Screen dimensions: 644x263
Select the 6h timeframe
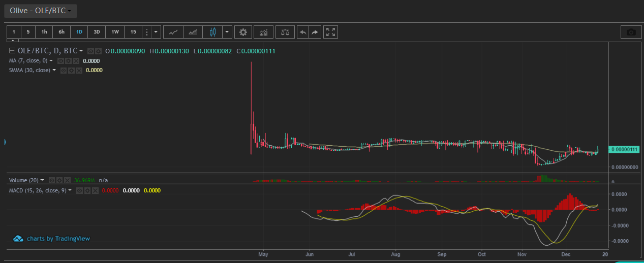click(62, 32)
